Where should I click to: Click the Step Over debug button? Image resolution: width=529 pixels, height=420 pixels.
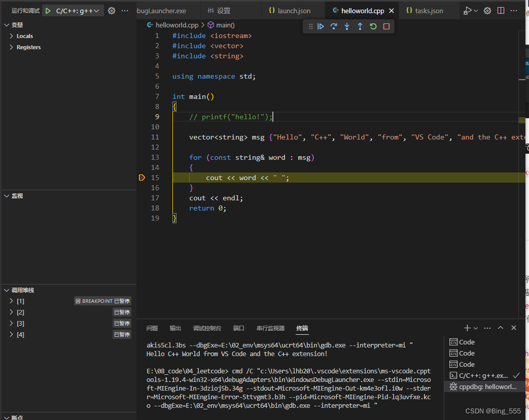click(x=334, y=26)
